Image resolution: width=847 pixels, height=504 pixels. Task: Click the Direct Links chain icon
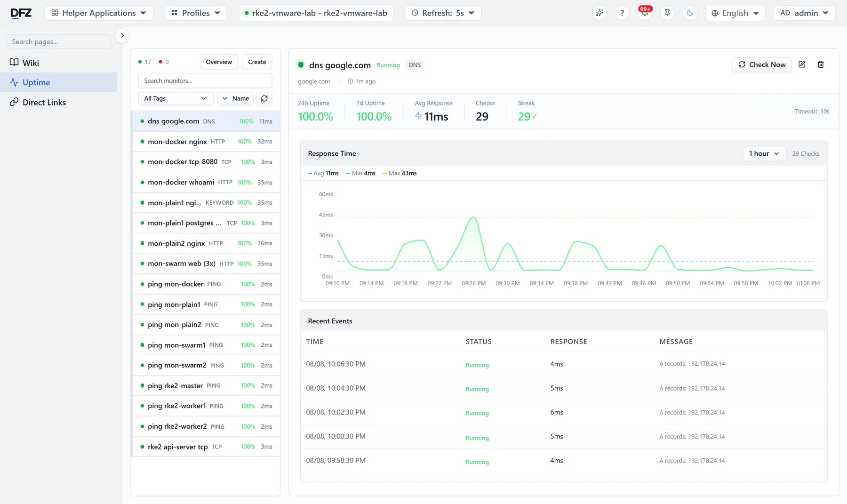(14, 102)
